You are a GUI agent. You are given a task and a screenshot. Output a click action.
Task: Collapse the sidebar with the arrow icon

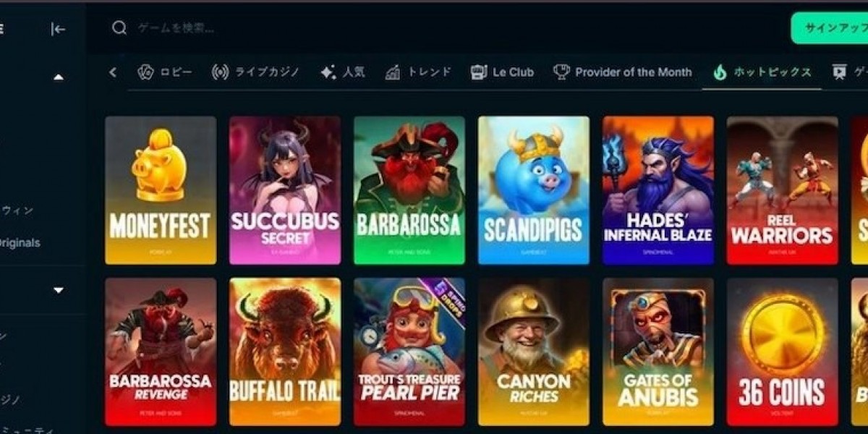tap(58, 29)
